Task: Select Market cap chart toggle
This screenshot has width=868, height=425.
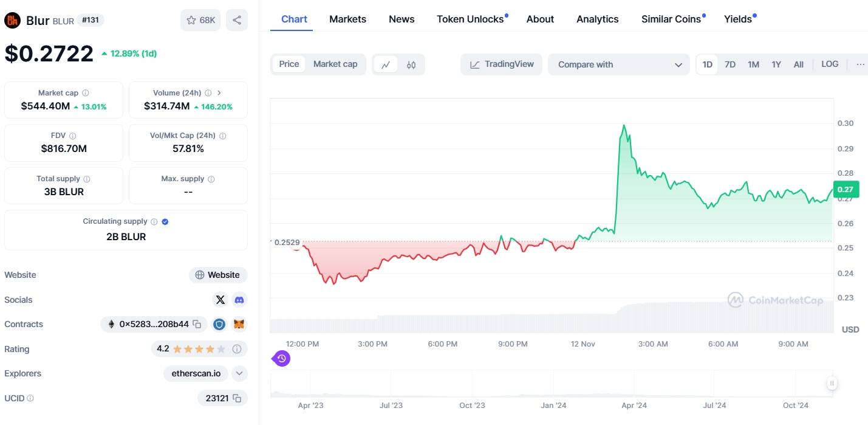Action: coord(335,64)
